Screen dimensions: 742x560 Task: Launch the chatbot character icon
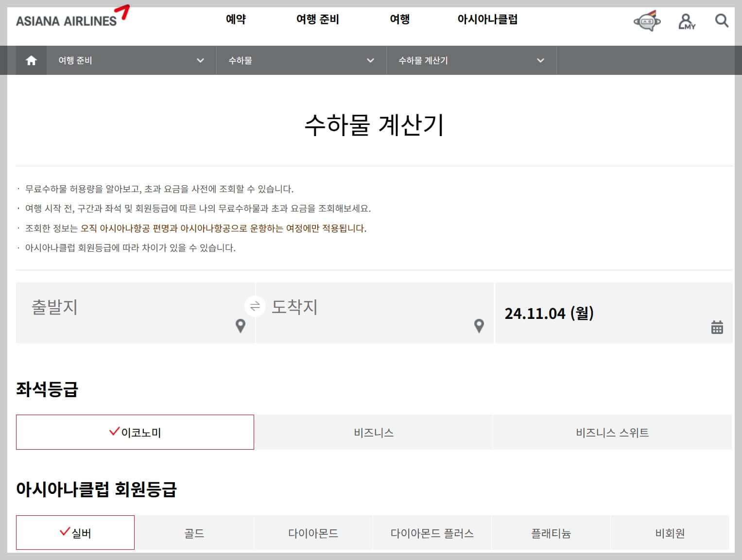[x=647, y=21]
